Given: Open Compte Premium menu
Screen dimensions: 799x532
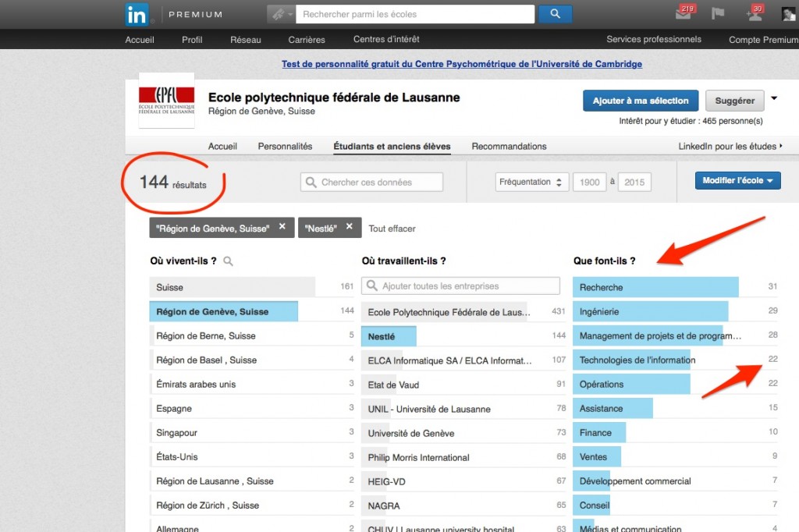Looking at the screenshot, I should pos(764,39).
